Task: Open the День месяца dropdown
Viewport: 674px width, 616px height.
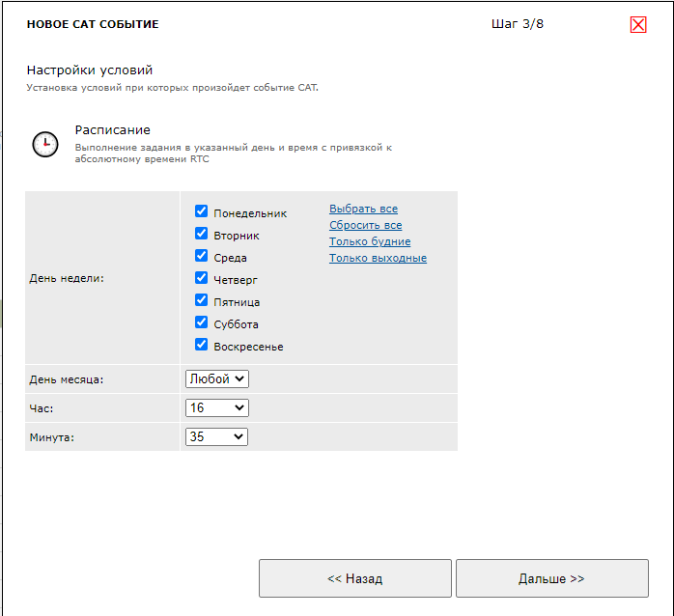Action: 217,379
